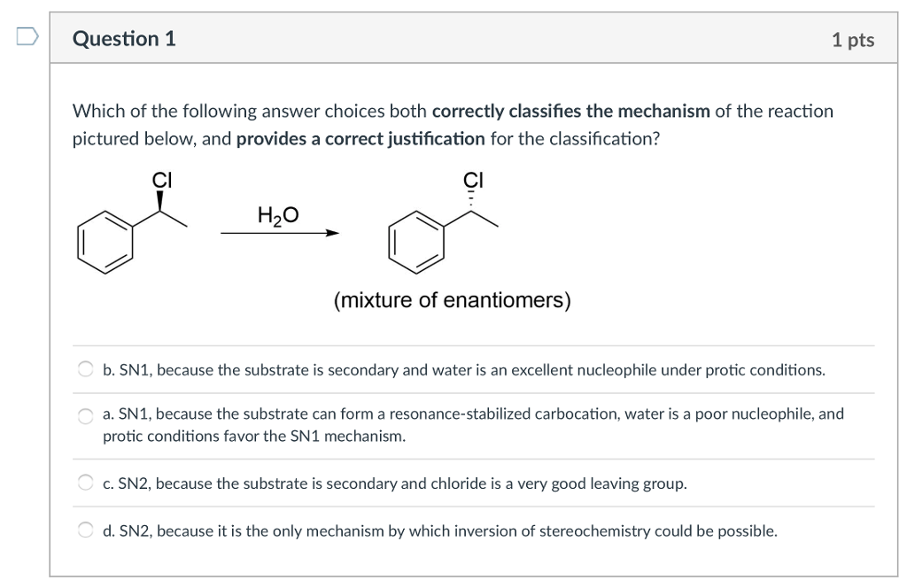Flag Question 1 with the bookmark icon

[x=27, y=36]
